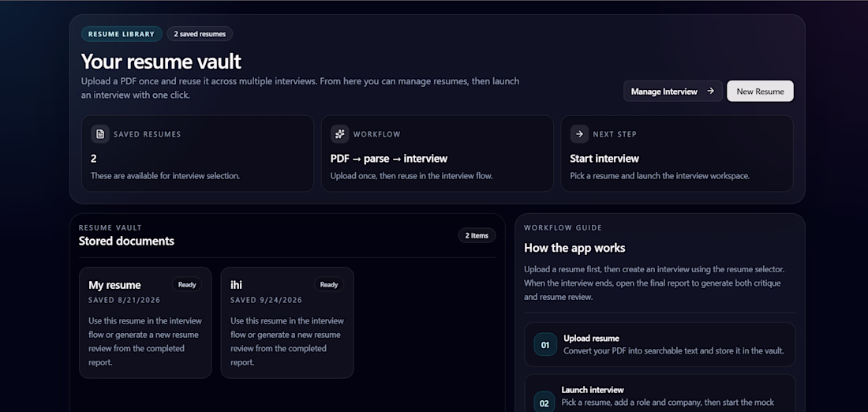Click the Next Step arrow icon
Viewport: 868px width, 412px height.
tap(579, 134)
